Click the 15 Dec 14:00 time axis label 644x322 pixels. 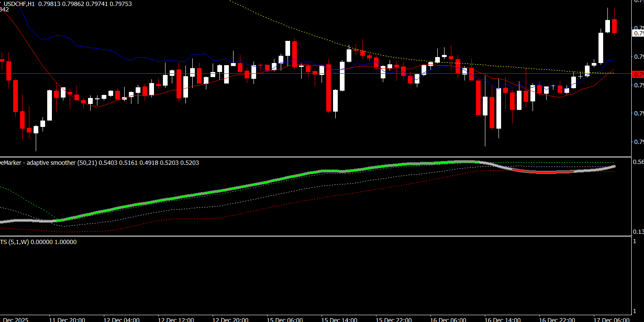tap(339, 319)
